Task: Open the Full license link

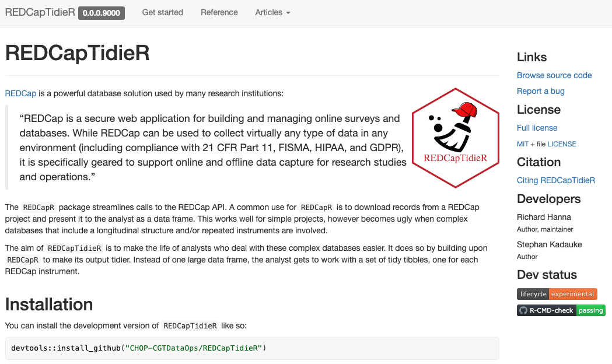Action: (x=537, y=128)
